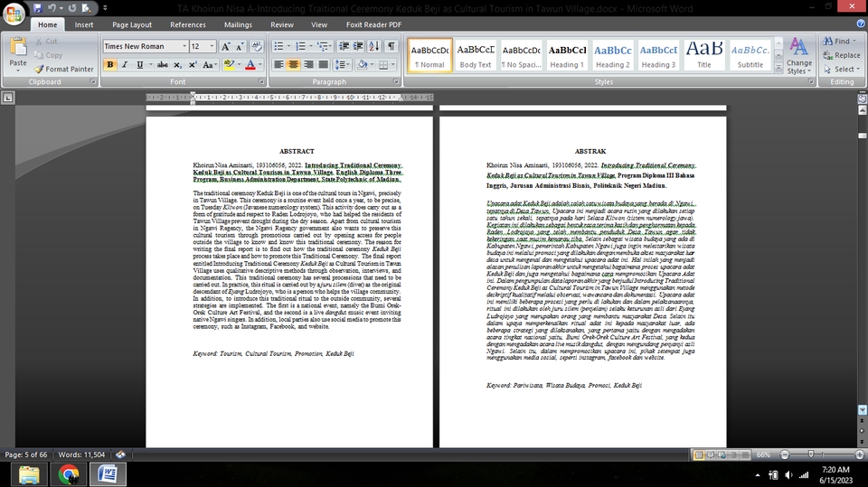Screen dimensions: 868x487
Task: Click Copy in Clipboard group
Action: [x=49, y=55]
